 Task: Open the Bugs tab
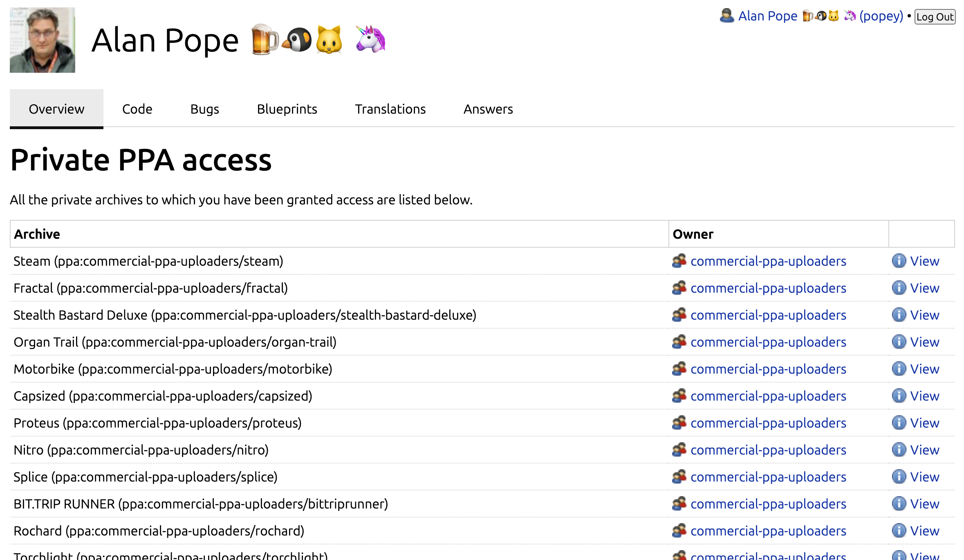click(205, 109)
